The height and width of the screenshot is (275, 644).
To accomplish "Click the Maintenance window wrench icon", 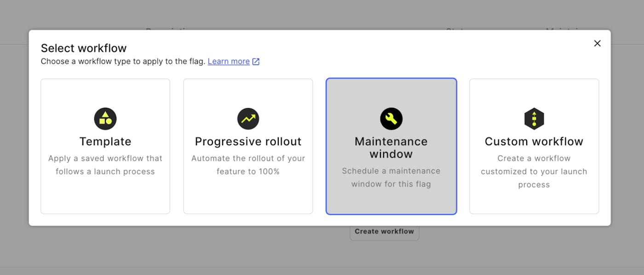I will 391,119.
